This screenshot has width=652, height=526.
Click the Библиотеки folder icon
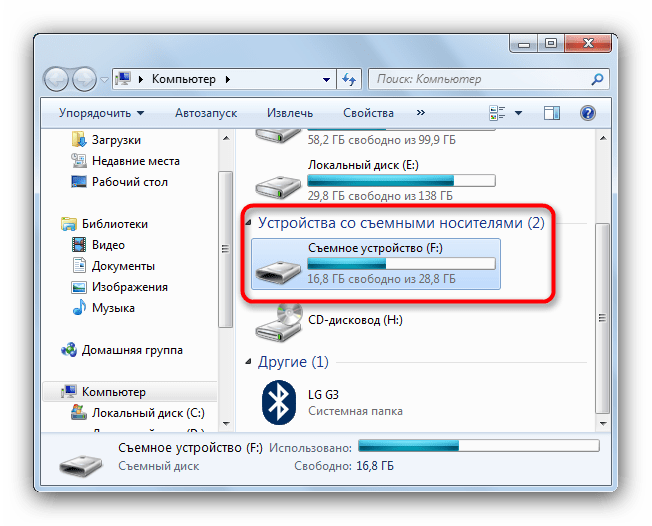pyautogui.click(x=69, y=224)
